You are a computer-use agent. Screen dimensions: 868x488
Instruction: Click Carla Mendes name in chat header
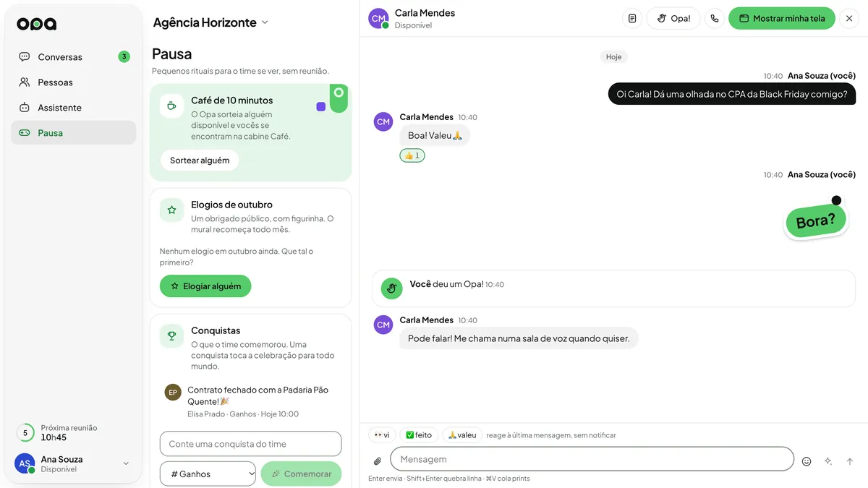pos(425,13)
